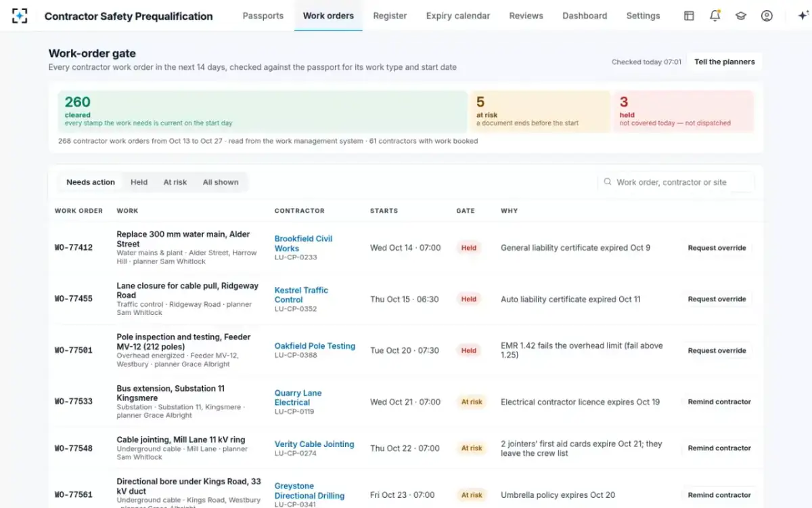Choose the All shown filter
This screenshot has width=812, height=508.
point(221,182)
